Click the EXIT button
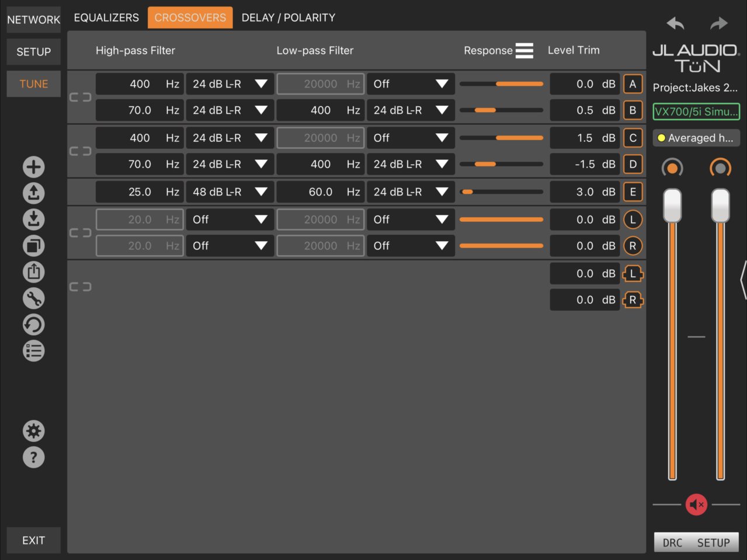 coord(33,541)
